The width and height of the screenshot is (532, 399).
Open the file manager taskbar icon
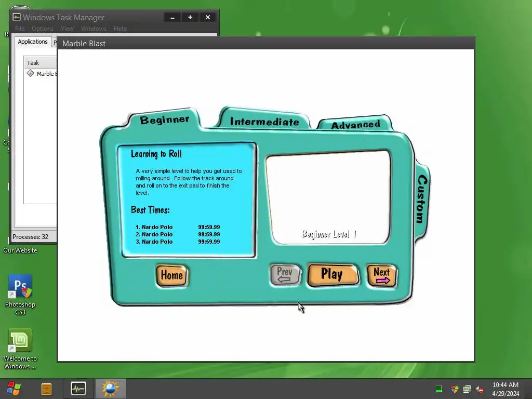(46, 389)
